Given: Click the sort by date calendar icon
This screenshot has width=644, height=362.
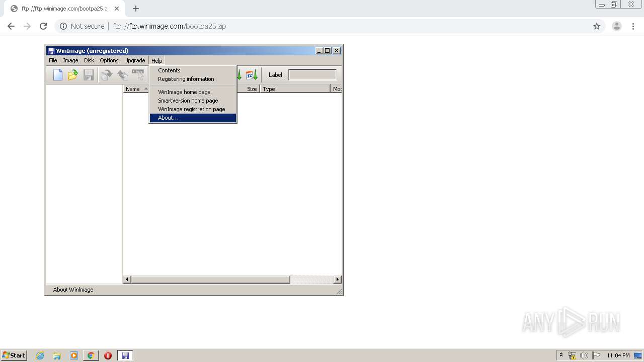Looking at the screenshot, I should click(252, 75).
